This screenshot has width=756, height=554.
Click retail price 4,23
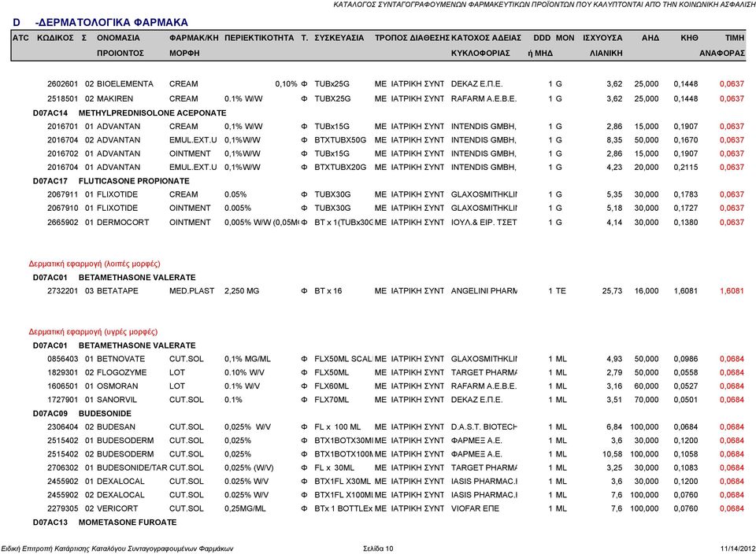(614, 167)
